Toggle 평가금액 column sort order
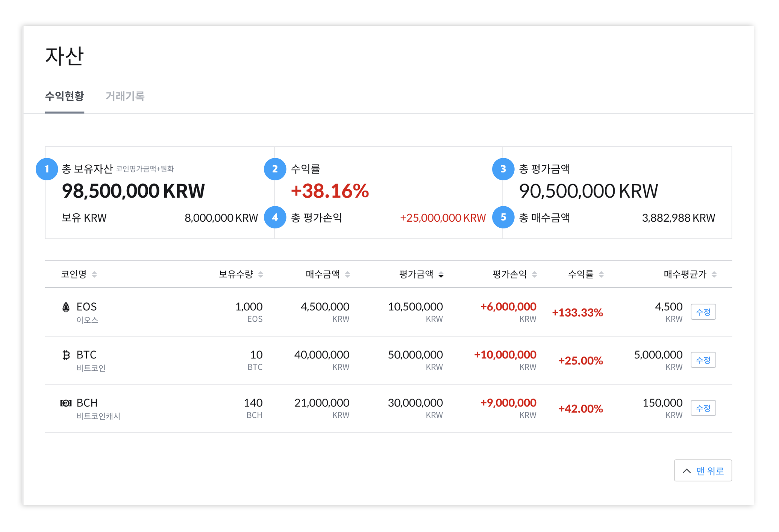779x532 pixels. tap(441, 275)
